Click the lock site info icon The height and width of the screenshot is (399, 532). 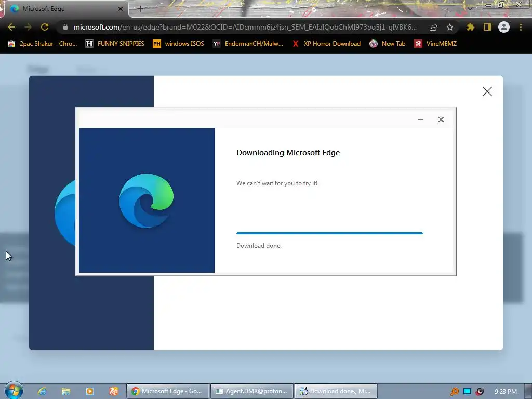pos(65,27)
